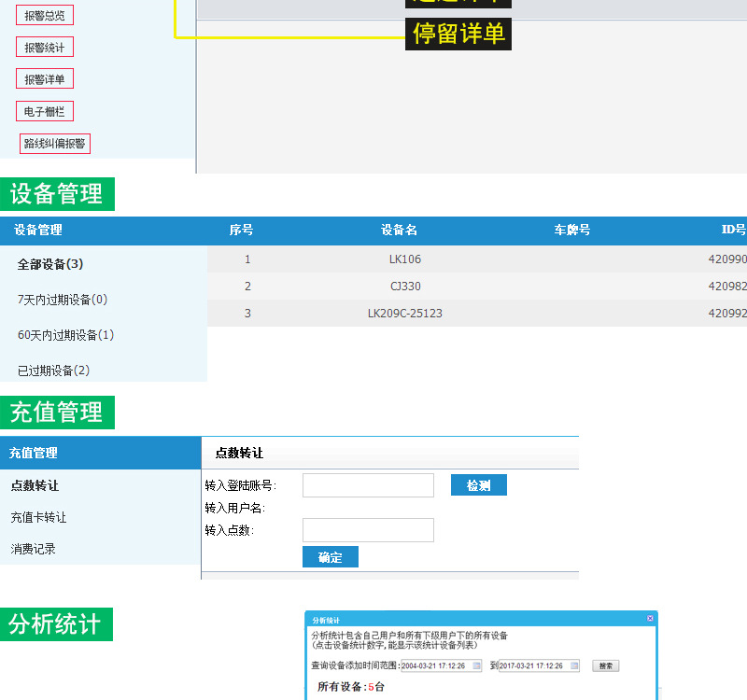This screenshot has height=700, width=747.
Task: Click serial number 3 in the LK209C-25123 row
Action: (247, 314)
